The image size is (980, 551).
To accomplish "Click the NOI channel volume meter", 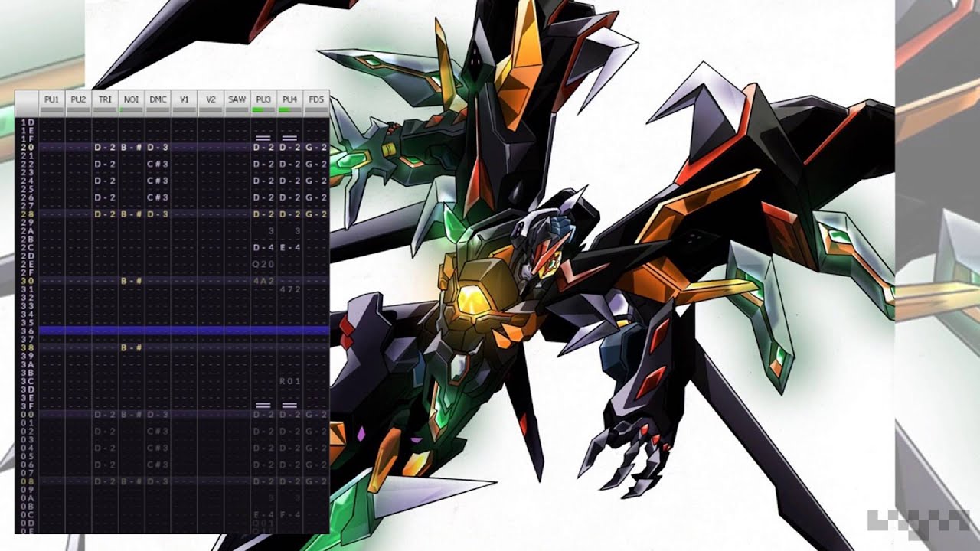I will [131, 111].
